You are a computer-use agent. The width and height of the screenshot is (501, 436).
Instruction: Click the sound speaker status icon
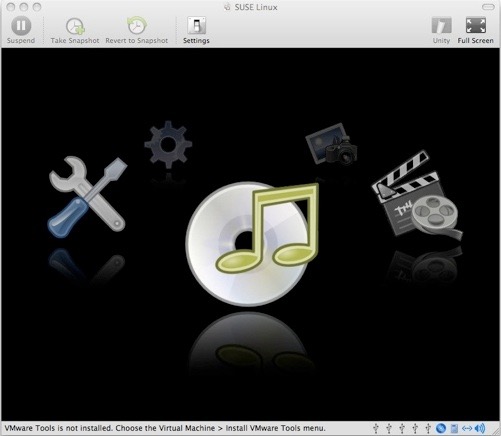(480, 428)
